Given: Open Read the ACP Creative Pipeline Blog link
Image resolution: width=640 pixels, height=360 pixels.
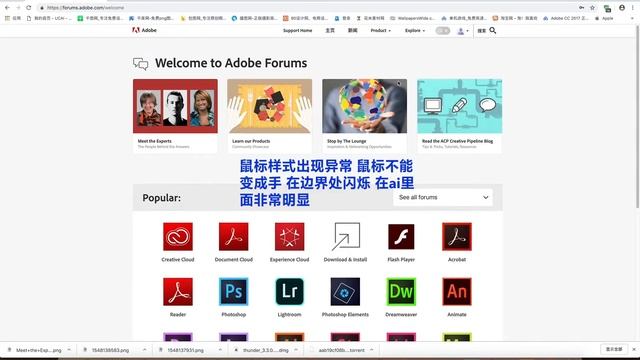Looking at the screenshot, I should [x=457, y=141].
